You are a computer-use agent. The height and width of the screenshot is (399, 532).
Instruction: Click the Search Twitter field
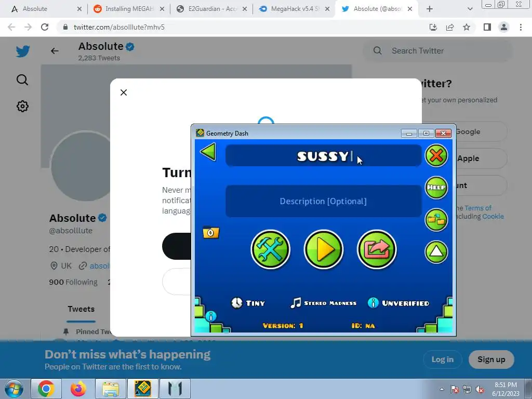[x=437, y=51]
